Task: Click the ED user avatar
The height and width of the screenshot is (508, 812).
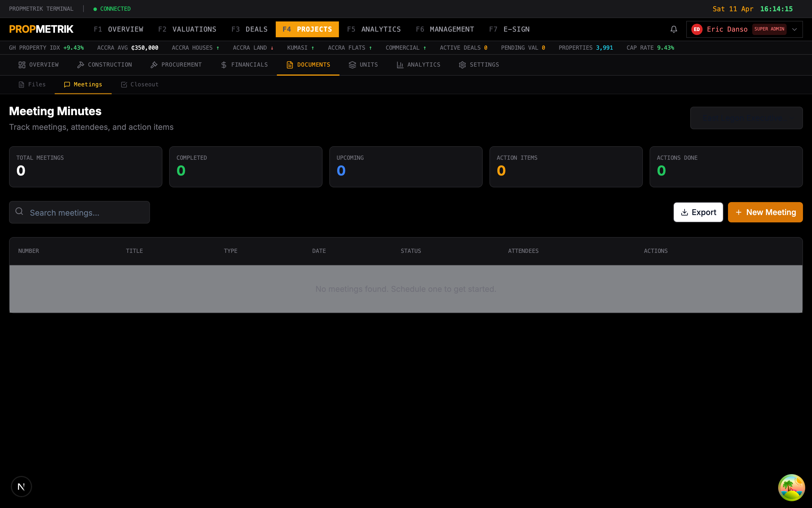Action: (697, 29)
